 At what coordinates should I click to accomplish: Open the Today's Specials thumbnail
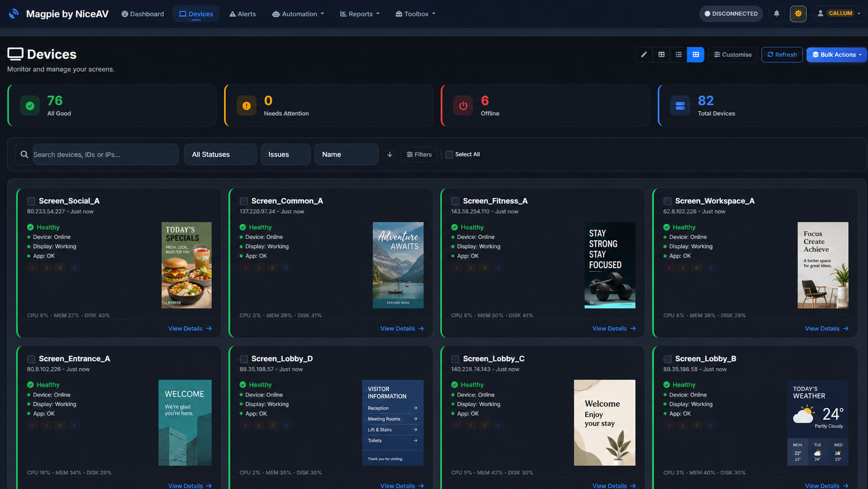(186, 265)
